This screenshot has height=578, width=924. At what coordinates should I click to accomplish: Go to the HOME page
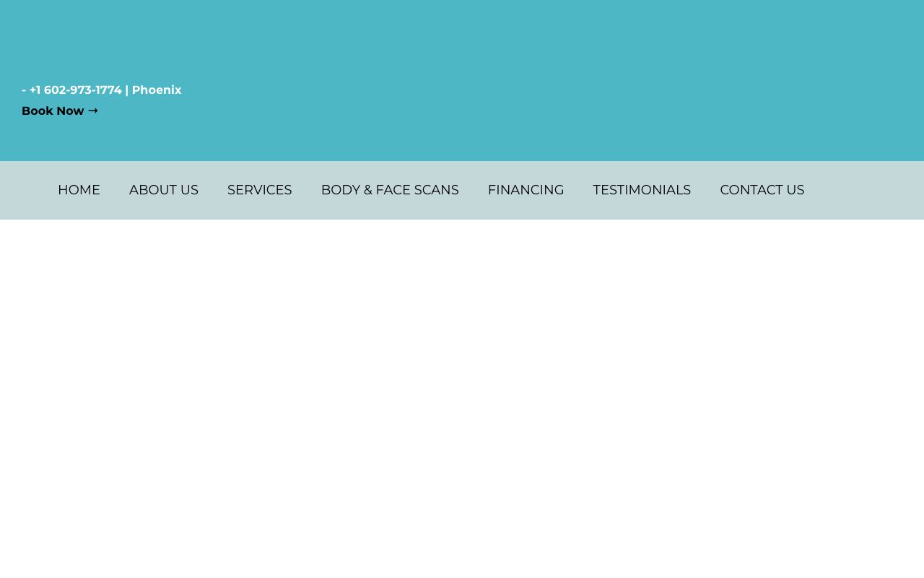point(79,190)
